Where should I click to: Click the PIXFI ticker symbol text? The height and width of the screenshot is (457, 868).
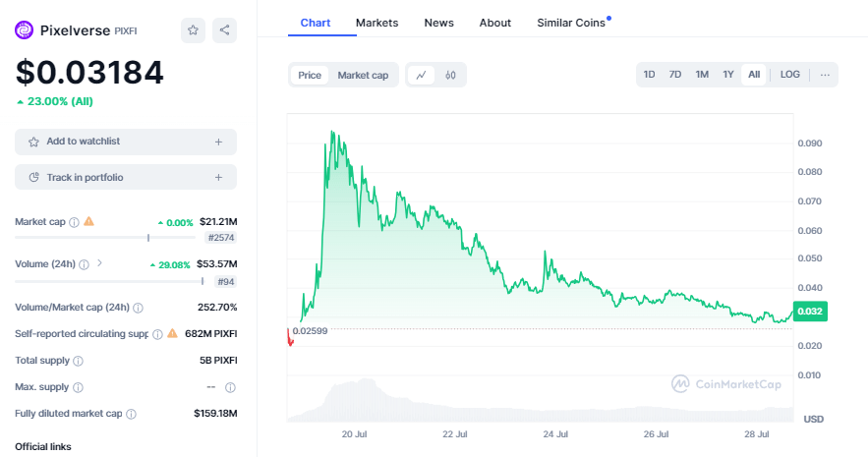[x=126, y=31]
